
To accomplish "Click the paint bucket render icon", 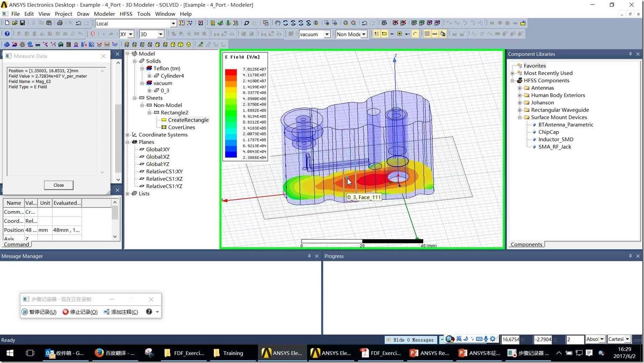I will pyautogui.click(x=442, y=34).
